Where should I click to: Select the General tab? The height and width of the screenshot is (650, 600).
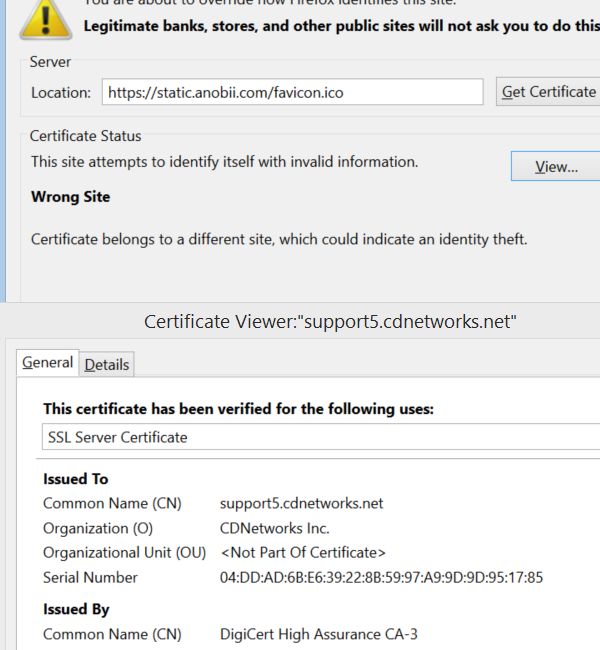click(47, 363)
